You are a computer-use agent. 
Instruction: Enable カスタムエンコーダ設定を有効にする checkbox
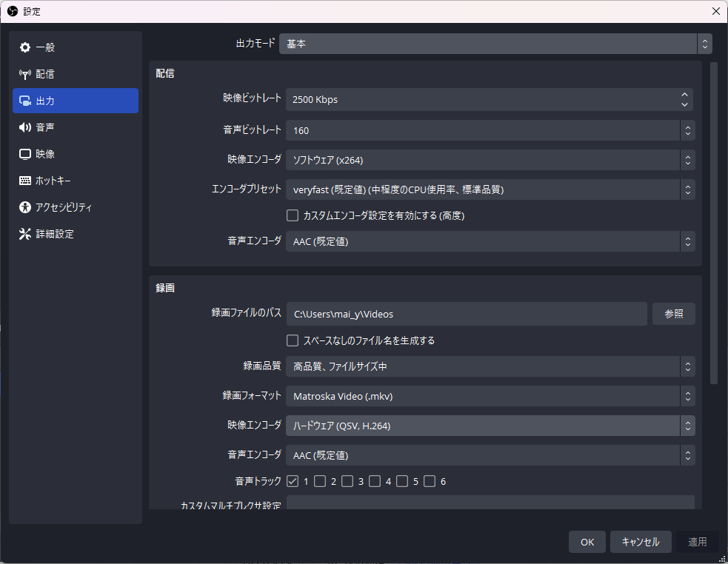[292, 215]
